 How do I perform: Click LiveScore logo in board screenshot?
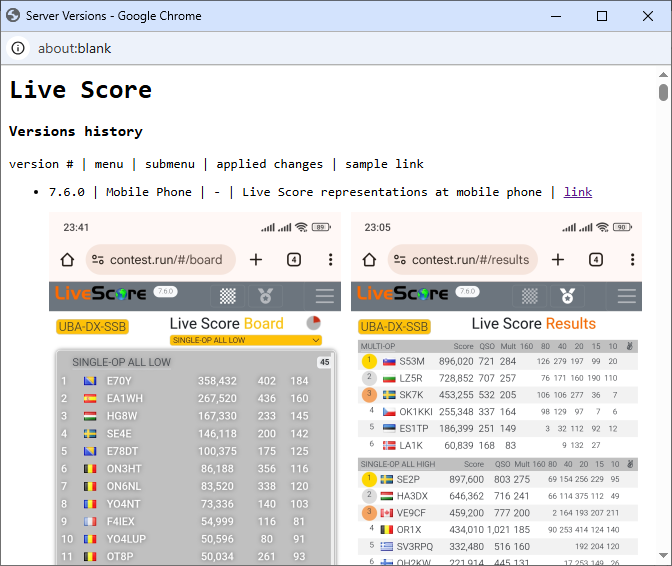[x=100, y=293]
